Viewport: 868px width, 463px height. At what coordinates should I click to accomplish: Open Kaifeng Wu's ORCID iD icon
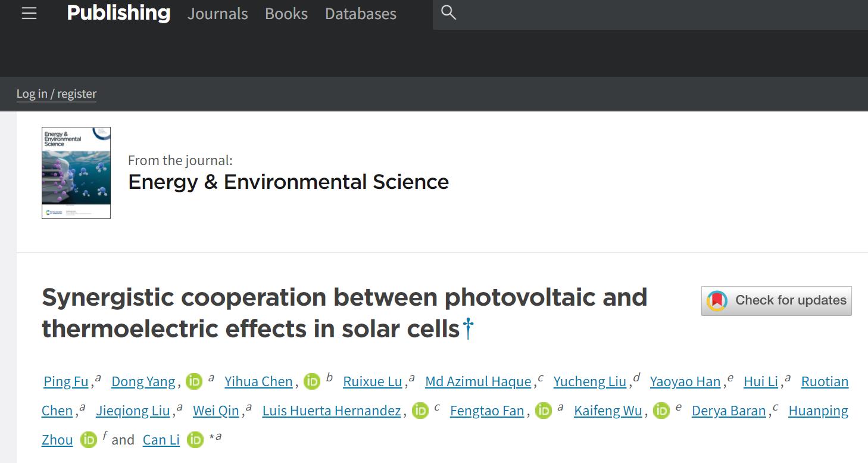661,411
